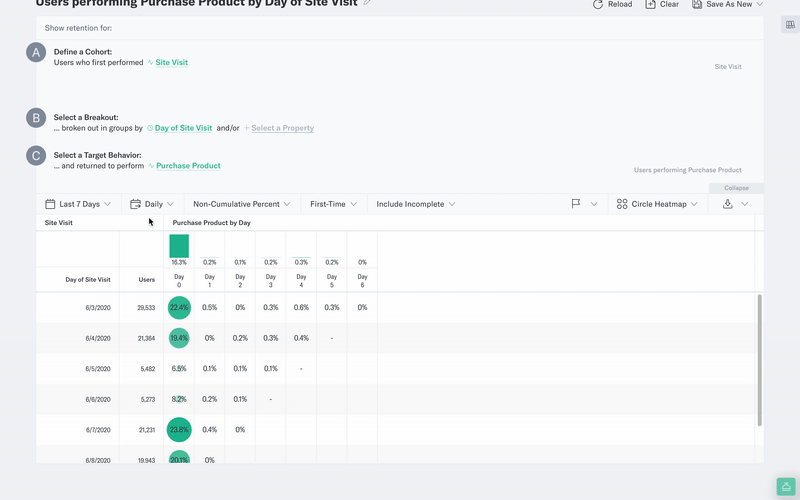This screenshot has height=500, width=800.
Task: Click the Day 0 16.3% bar
Action: [179, 246]
